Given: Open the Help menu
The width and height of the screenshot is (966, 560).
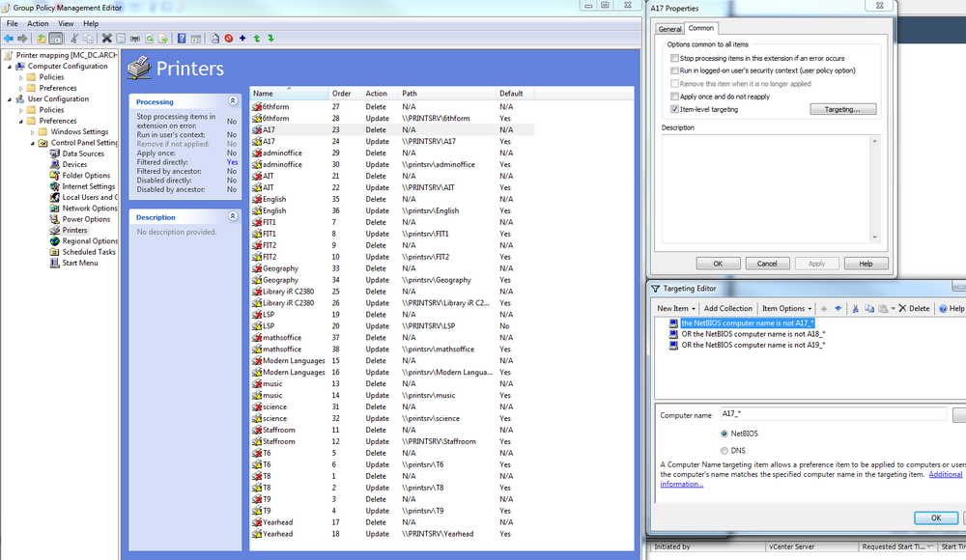Looking at the screenshot, I should [91, 23].
